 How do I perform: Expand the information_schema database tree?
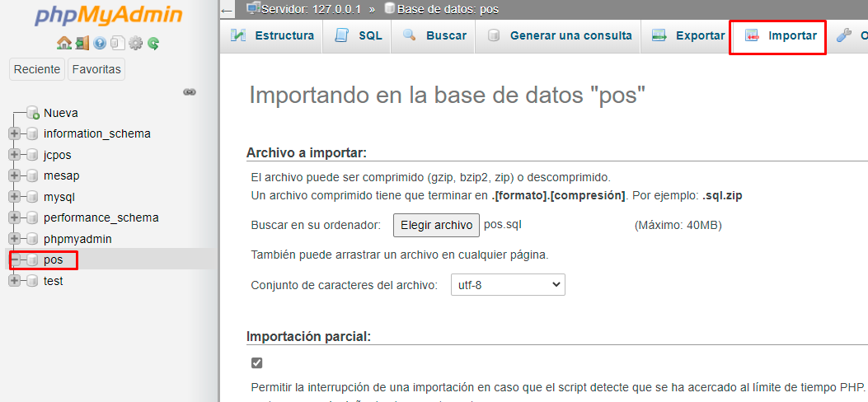click(14, 133)
